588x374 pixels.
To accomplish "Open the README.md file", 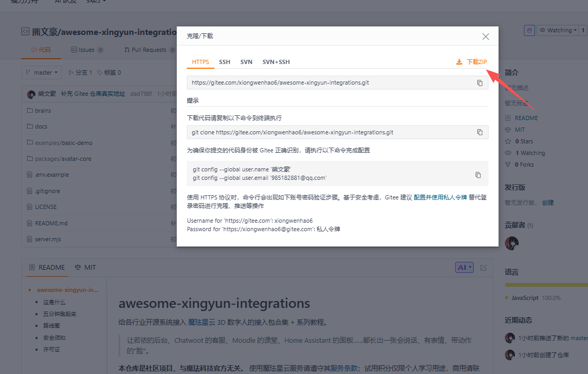I will click(51, 223).
